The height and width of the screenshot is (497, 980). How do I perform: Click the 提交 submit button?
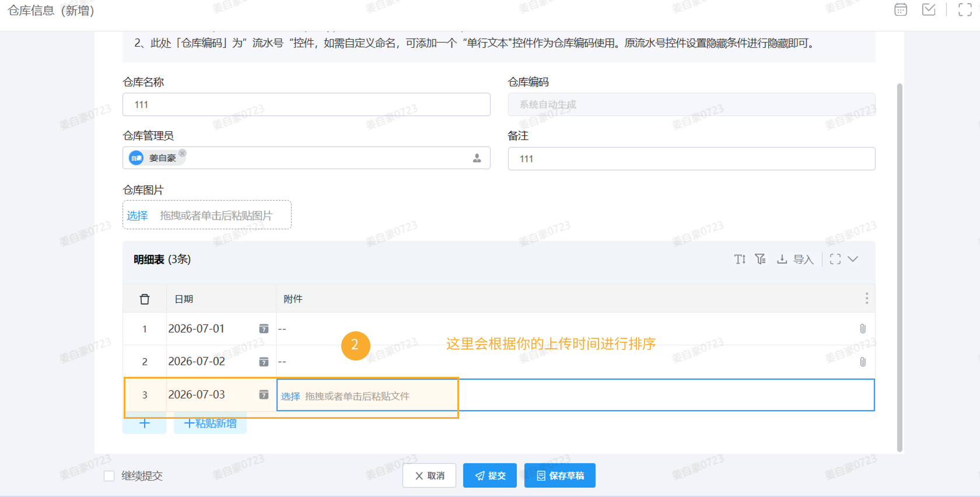pos(490,475)
